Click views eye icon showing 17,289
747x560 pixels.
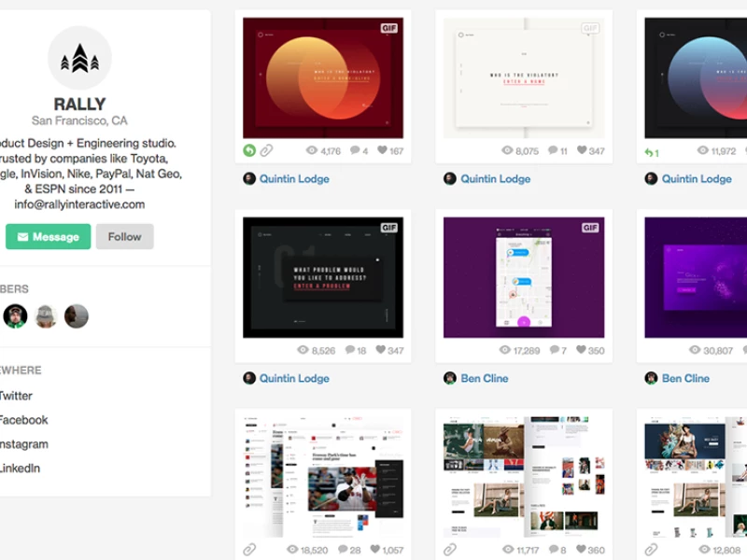[x=505, y=350]
